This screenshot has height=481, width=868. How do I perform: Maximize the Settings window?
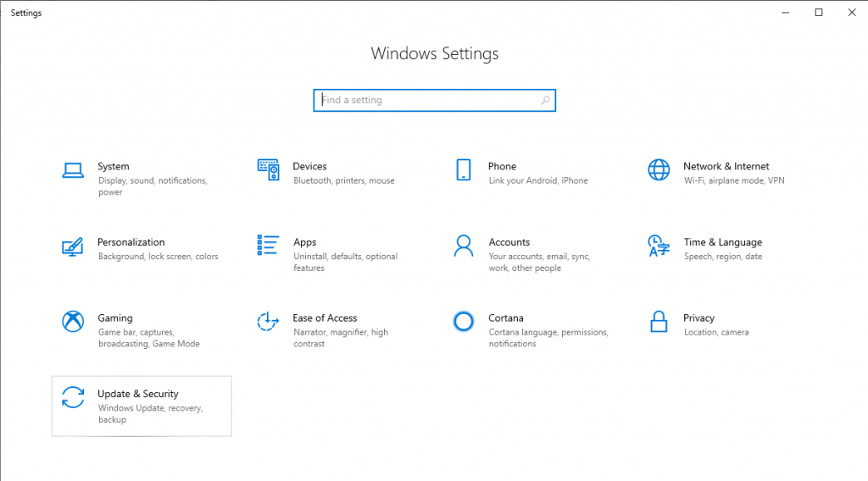click(x=819, y=12)
